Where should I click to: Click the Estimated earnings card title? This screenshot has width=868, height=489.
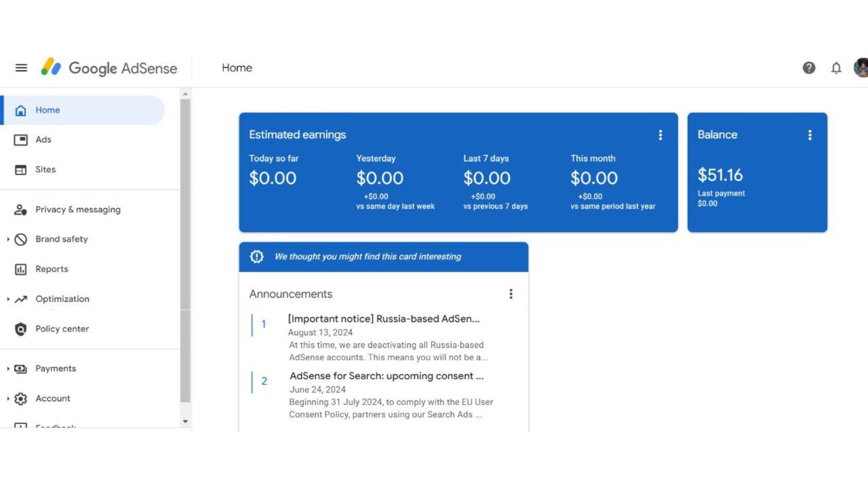[297, 135]
